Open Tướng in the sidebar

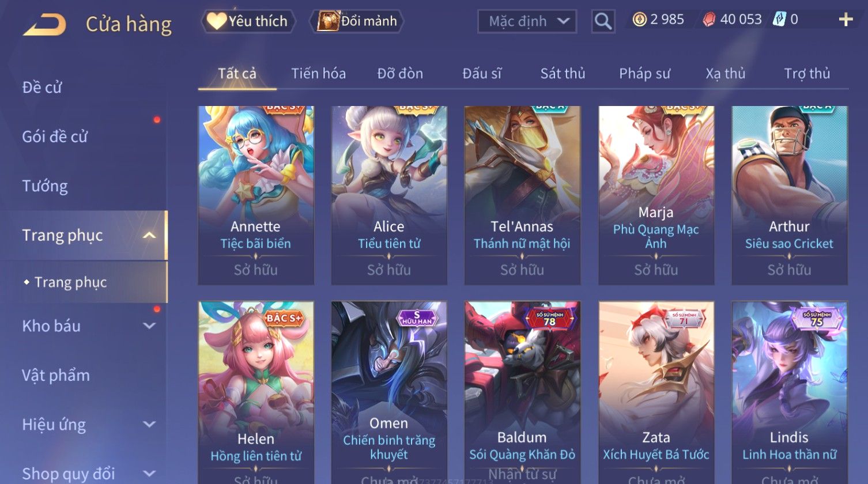(45, 186)
